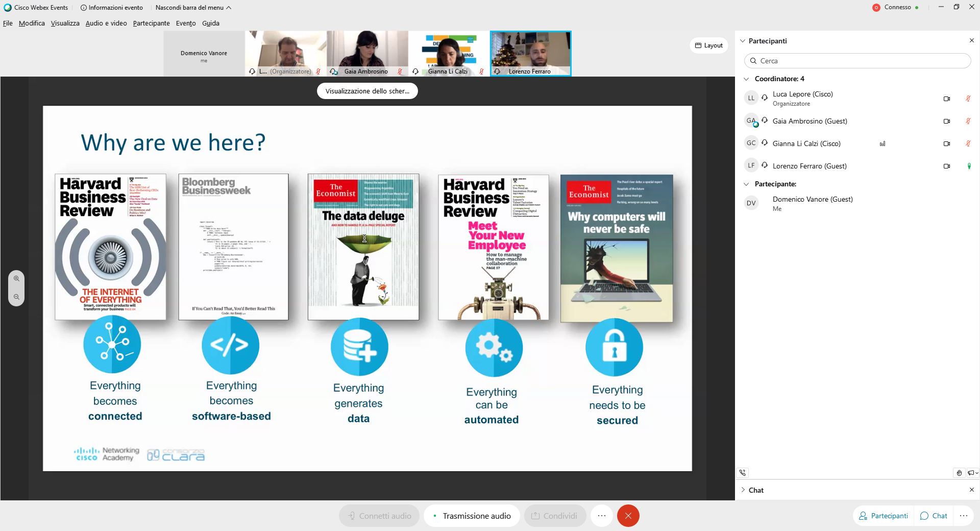Click the Visualizzazione dello scher... pill

[367, 91]
